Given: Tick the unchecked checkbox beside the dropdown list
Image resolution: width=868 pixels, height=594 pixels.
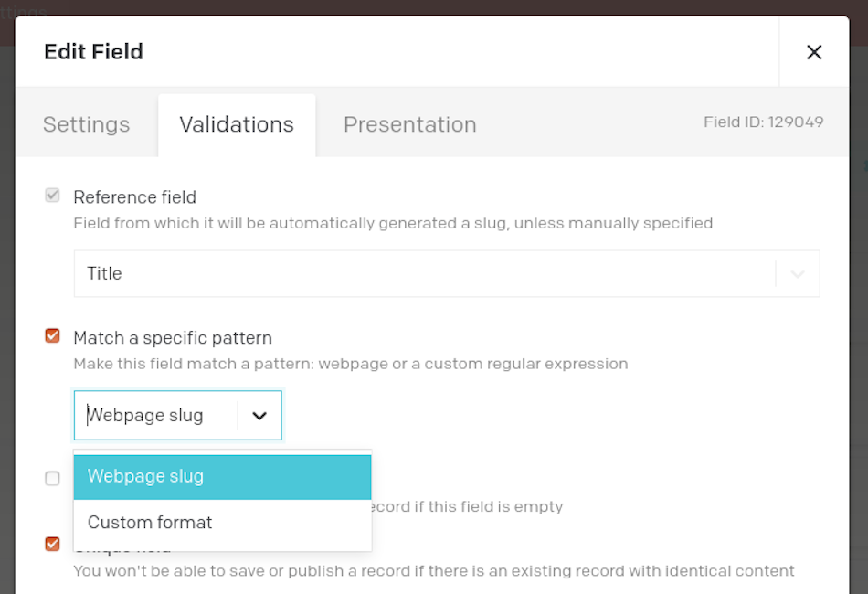Looking at the screenshot, I should (x=53, y=478).
